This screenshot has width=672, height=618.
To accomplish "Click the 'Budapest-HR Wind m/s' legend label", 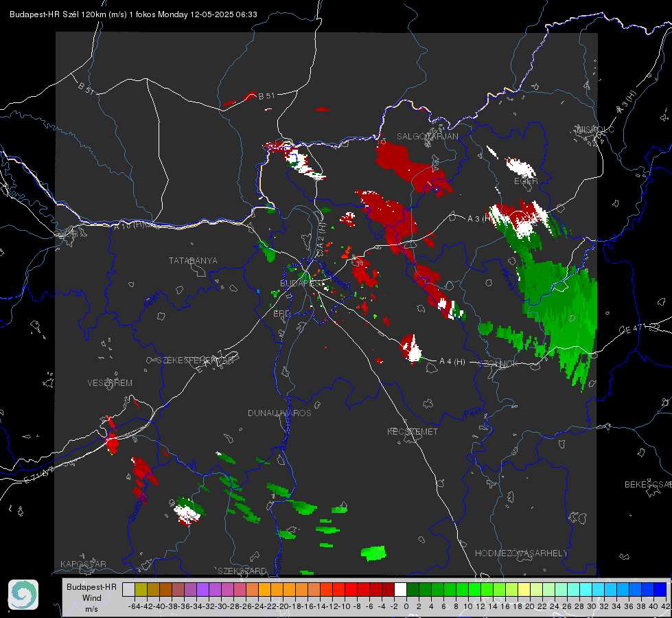I will [x=91, y=597].
